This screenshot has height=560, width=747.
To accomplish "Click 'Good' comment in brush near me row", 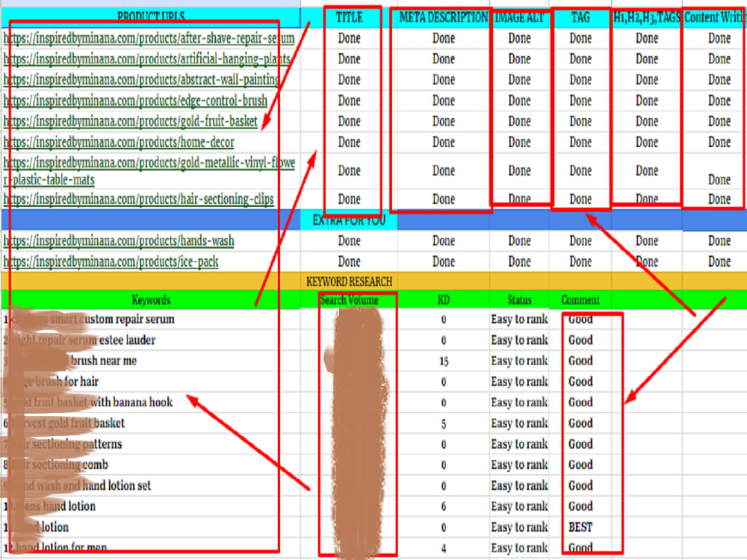I will (x=580, y=361).
